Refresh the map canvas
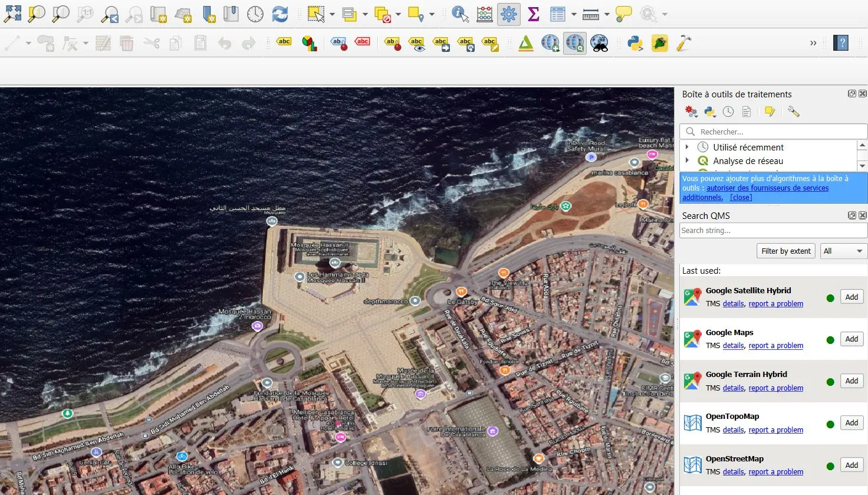 pyautogui.click(x=280, y=14)
